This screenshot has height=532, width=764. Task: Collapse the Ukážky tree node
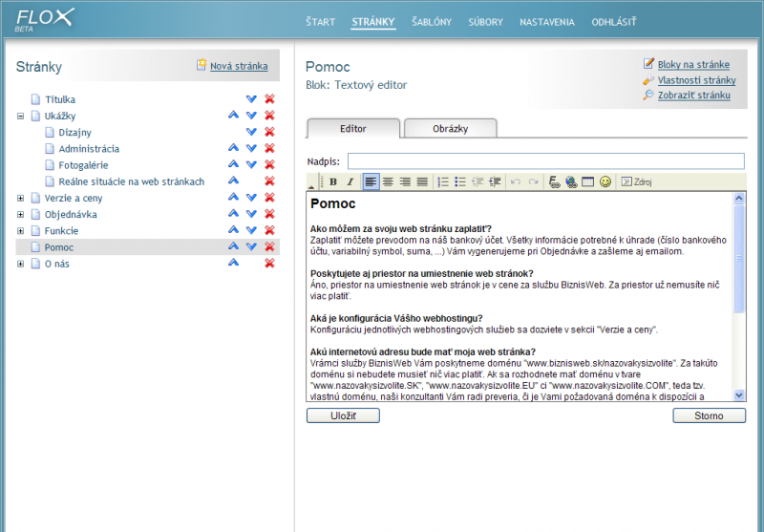tap(20, 116)
